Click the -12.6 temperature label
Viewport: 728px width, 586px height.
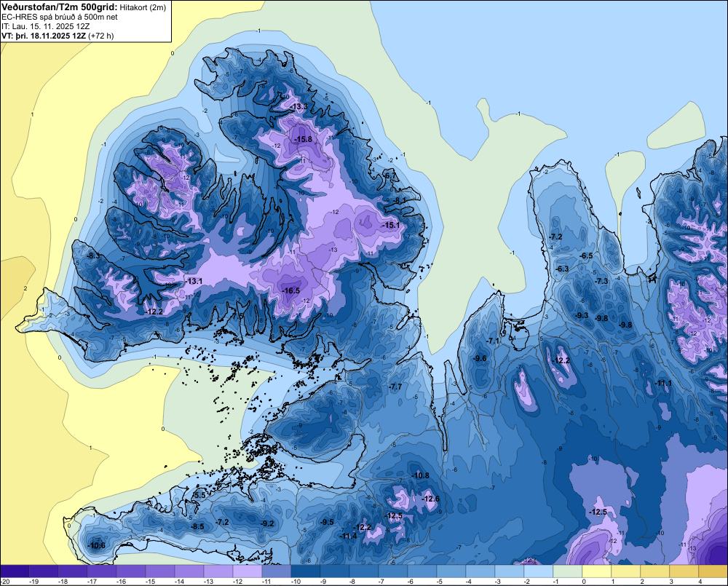(x=431, y=499)
